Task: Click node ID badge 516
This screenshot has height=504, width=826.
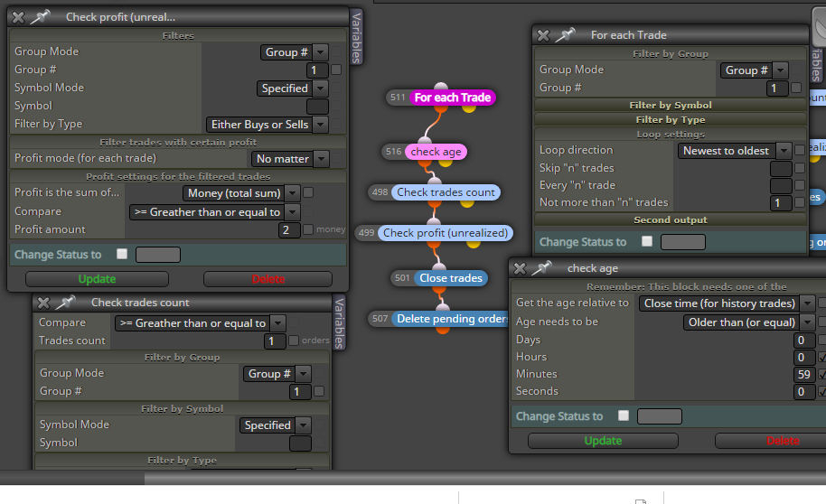Action: [393, 152]
